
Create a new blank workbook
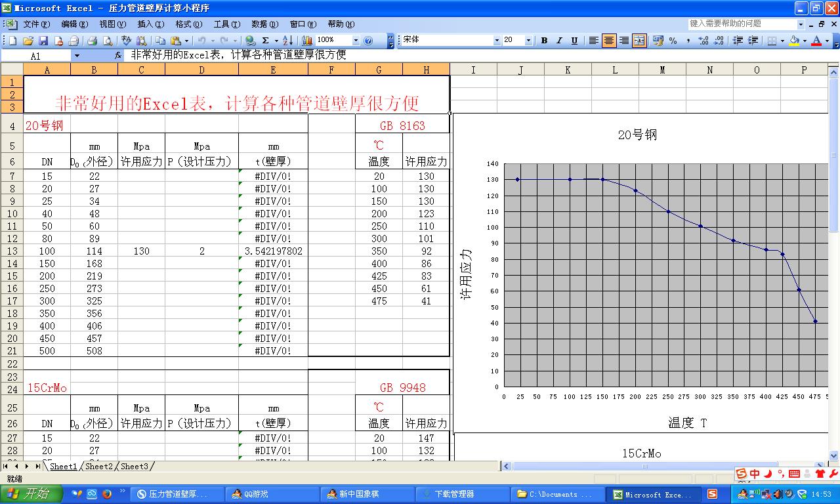12,41
